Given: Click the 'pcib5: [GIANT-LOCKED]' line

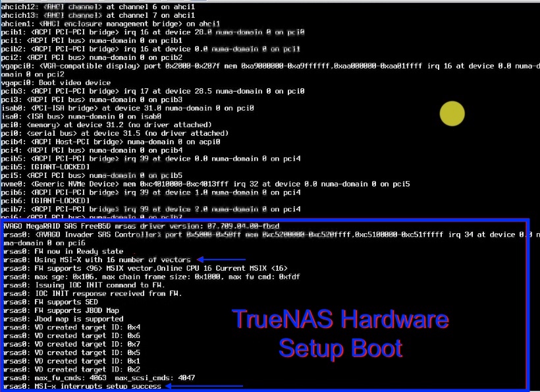Looking at the screenshot, I should [45, 167].
